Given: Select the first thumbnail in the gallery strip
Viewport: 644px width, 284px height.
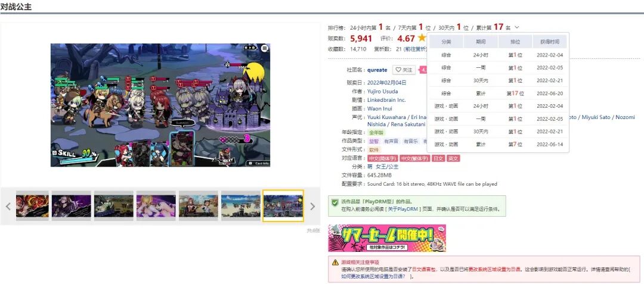Looking at the screenshot, I should (32, 206).
